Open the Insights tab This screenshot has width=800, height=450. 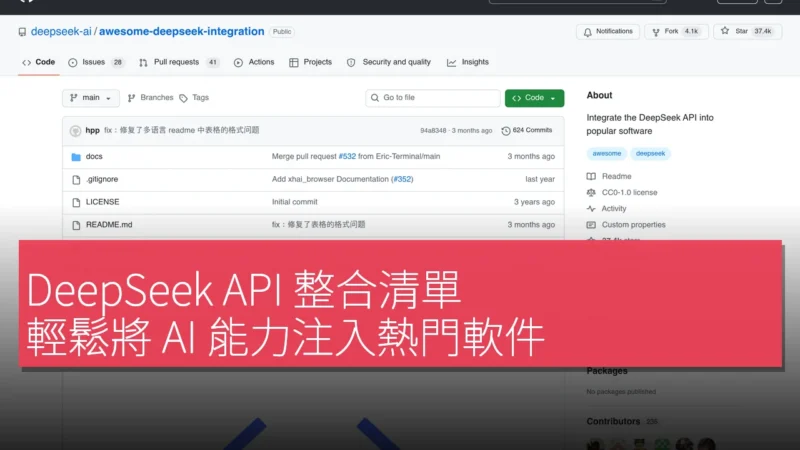[468, 62]
